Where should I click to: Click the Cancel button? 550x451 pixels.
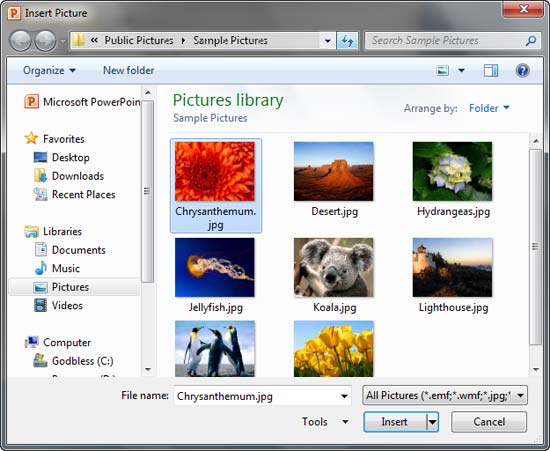[x=489, y=422]
